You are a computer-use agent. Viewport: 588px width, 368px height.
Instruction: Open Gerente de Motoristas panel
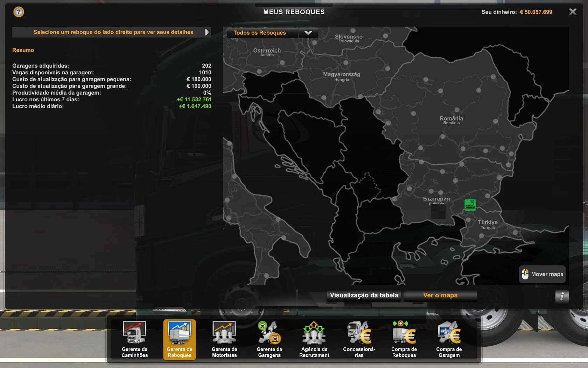click(x=224, y=339)
